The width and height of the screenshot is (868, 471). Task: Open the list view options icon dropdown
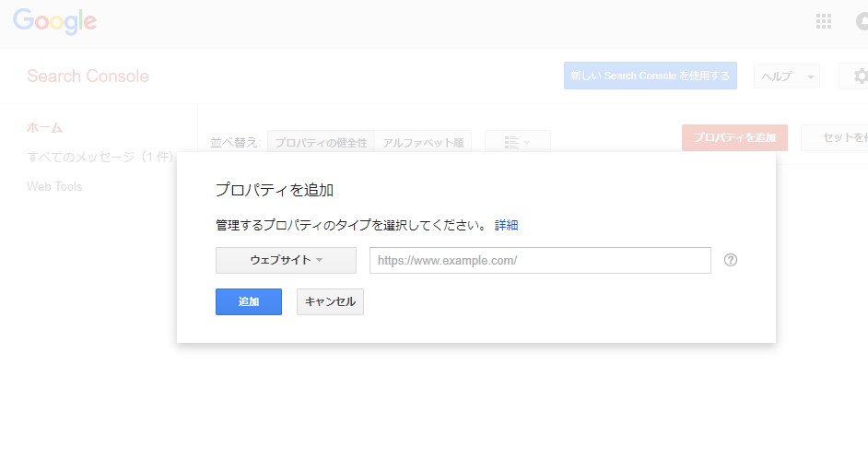click(x=517, y=143)
